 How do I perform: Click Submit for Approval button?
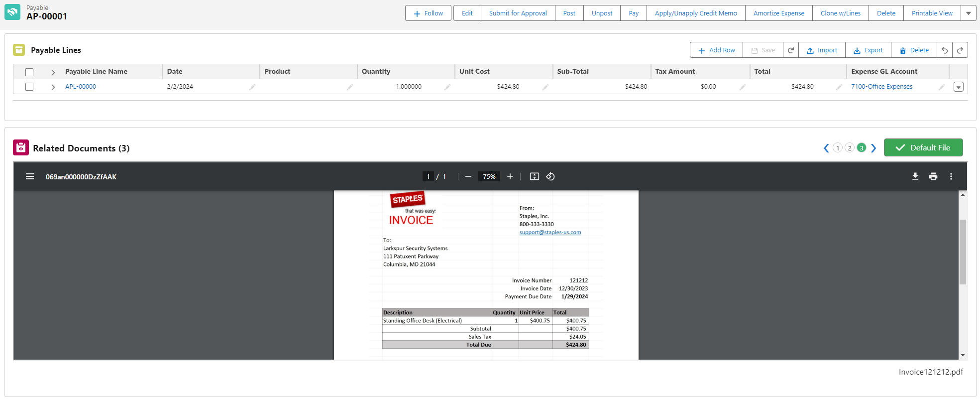point(518,13)
